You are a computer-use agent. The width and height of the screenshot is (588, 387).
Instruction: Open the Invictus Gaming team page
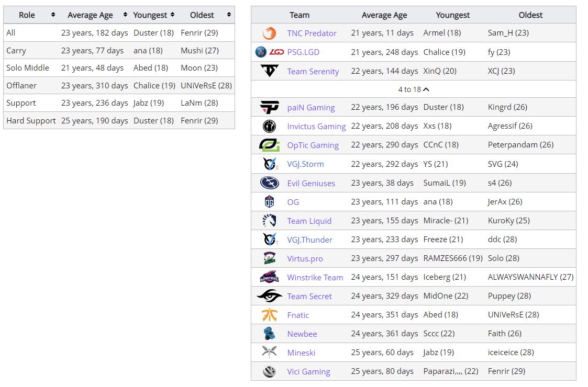coord(316,127)
